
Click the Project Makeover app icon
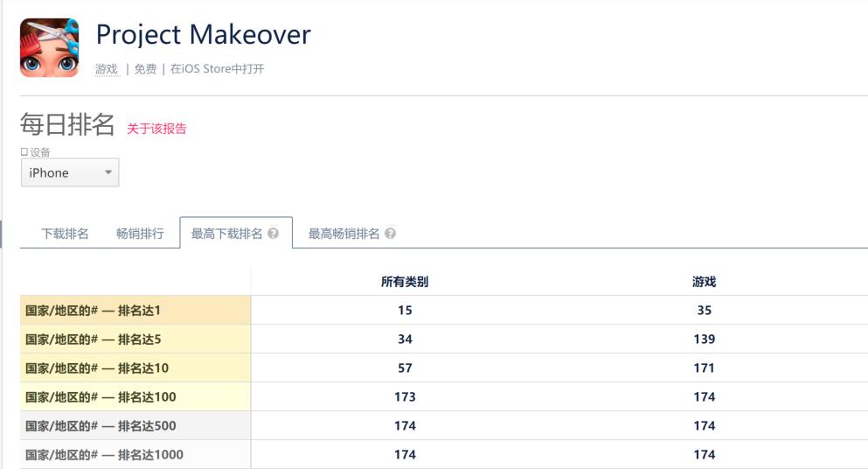pos(49,48)
